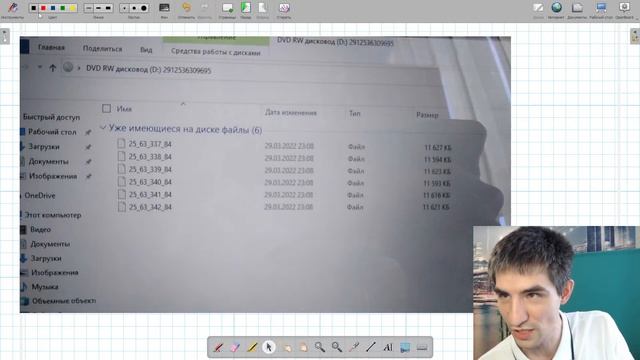Expand the right library panel
The width and height of the screenshot is (640, 360).
coord(635,36)
